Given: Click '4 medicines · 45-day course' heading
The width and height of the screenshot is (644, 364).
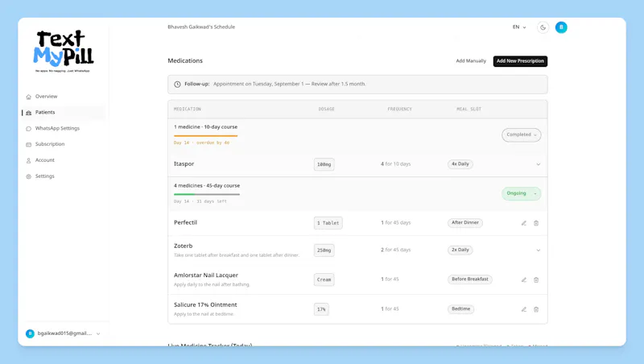Looking at the screenshot, I should (x=207, y=186).
